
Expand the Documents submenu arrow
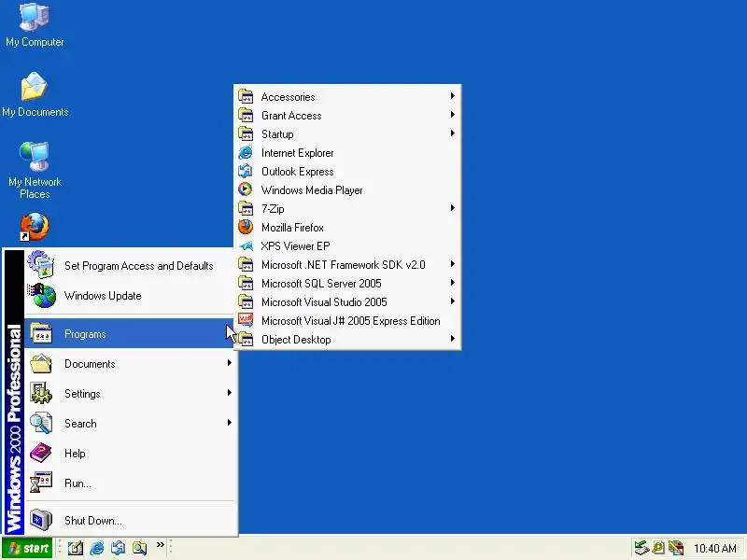pos(230,363)
